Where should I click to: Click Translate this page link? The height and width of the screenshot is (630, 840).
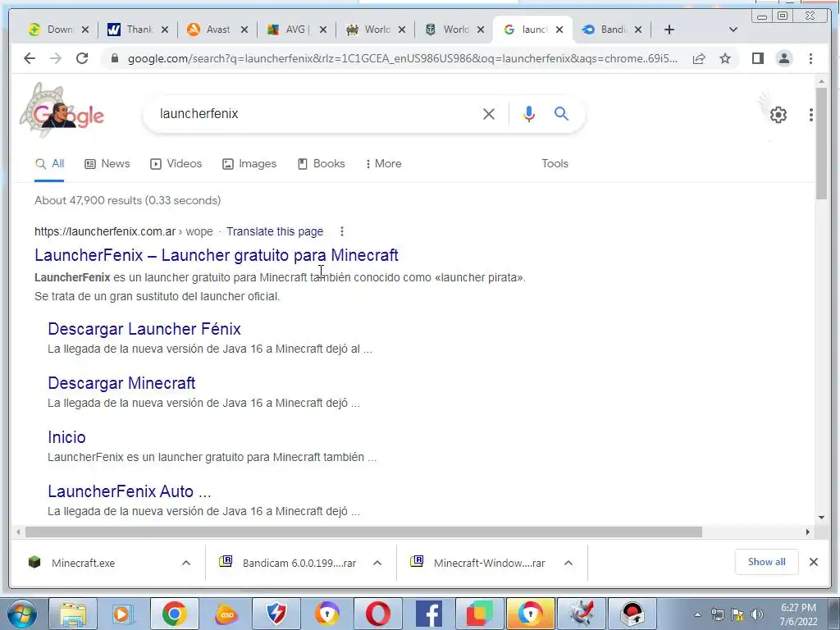pyautogui.click(x=275, y=231)
